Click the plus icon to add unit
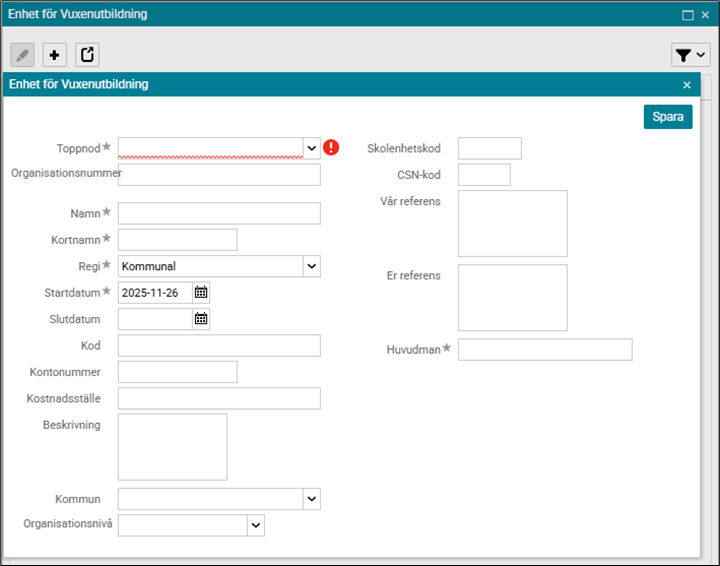 54,55
